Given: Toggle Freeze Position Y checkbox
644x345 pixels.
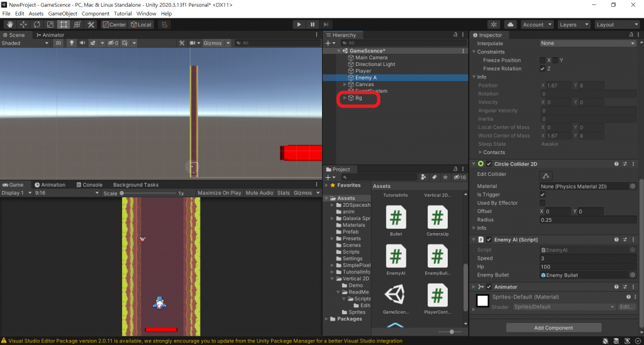Looking at the screenshot, I should tap(555, 60).
